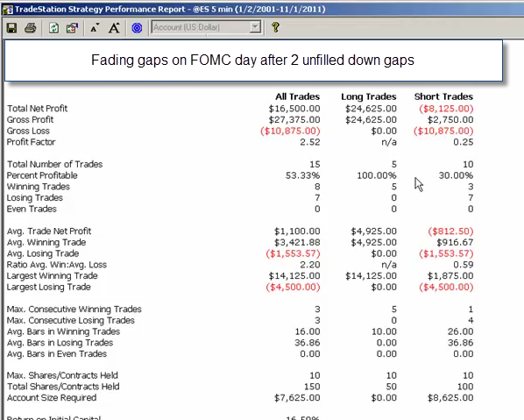Click the 30.00% short trades value

click(x=456, y=175)
